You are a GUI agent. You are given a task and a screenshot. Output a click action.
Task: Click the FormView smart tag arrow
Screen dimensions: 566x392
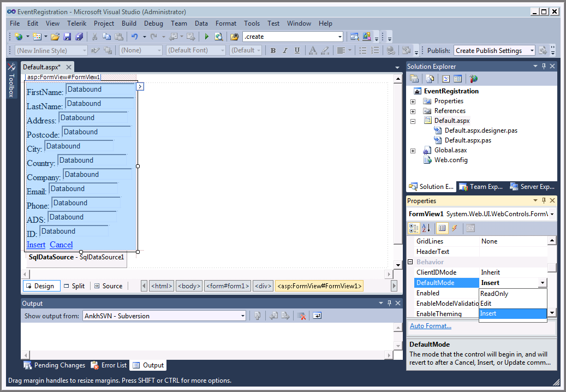coord(140,86)
